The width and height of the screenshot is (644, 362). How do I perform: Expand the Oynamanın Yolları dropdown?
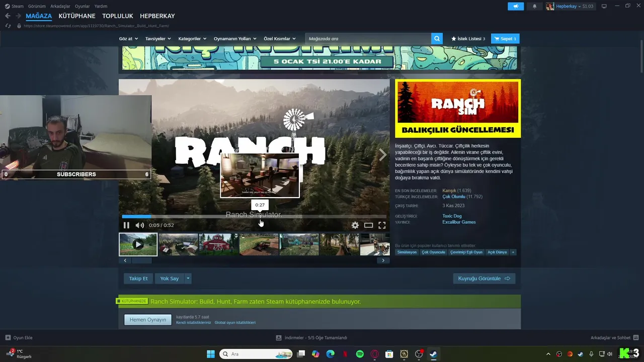[x=235, y=39]
